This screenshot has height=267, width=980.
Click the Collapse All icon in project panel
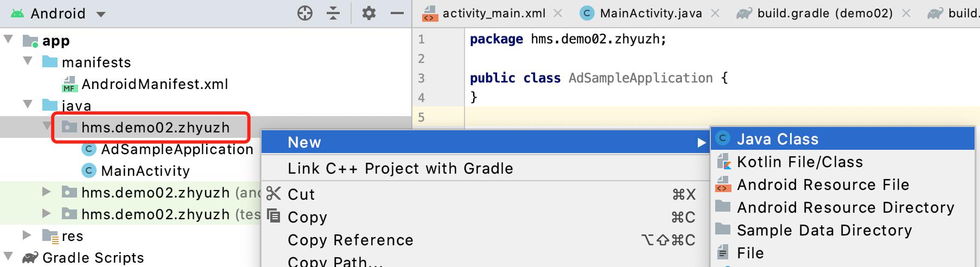pyautogui.click(x=333, y=13)
